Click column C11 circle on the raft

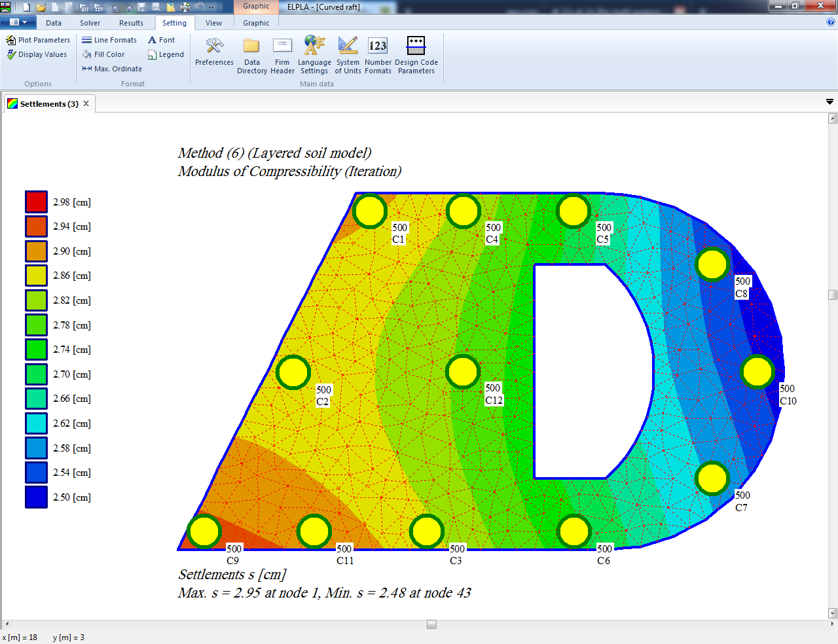pyautogui.click(x=314, y=531)
